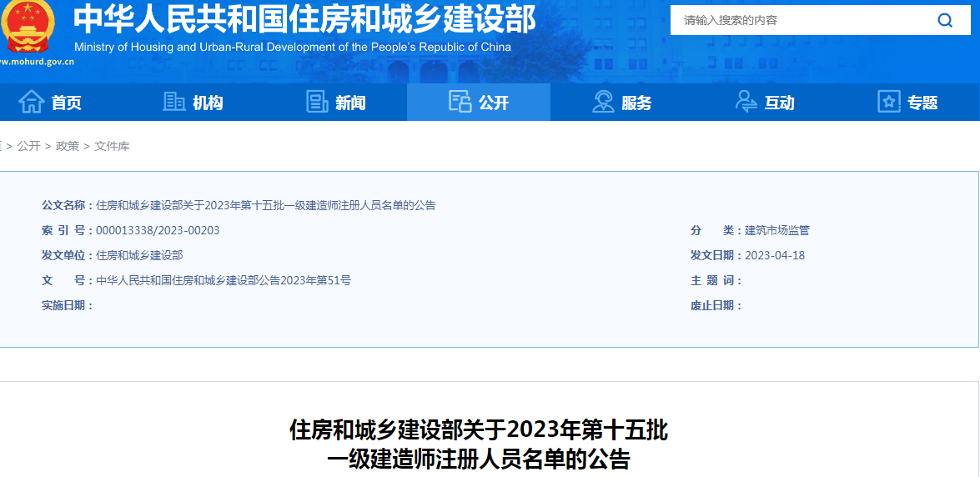Go to 政策 breadcrumb link
This screenshot has width=980, height=477.
pos(68,146)
